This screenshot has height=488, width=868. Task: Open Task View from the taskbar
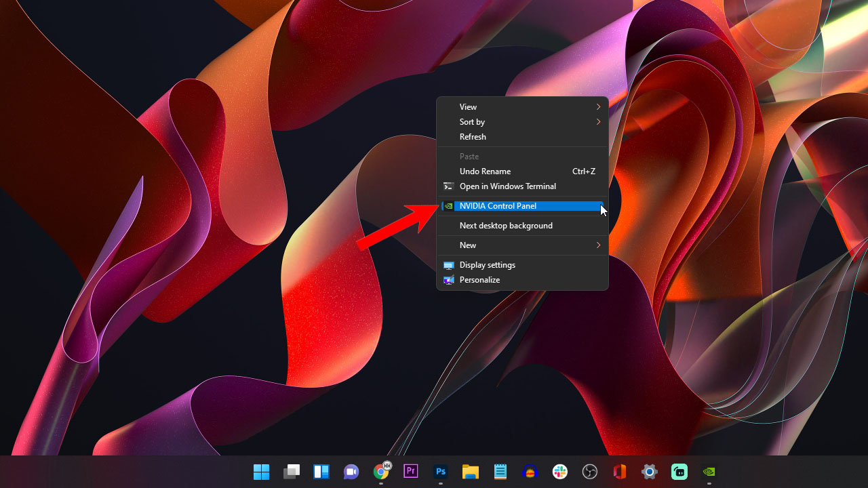[292, 472]
